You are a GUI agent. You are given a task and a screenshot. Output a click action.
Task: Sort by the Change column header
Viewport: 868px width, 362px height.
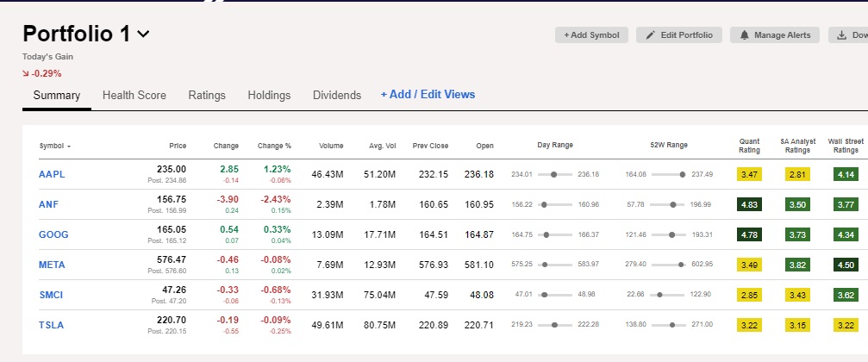coord(226,147)
